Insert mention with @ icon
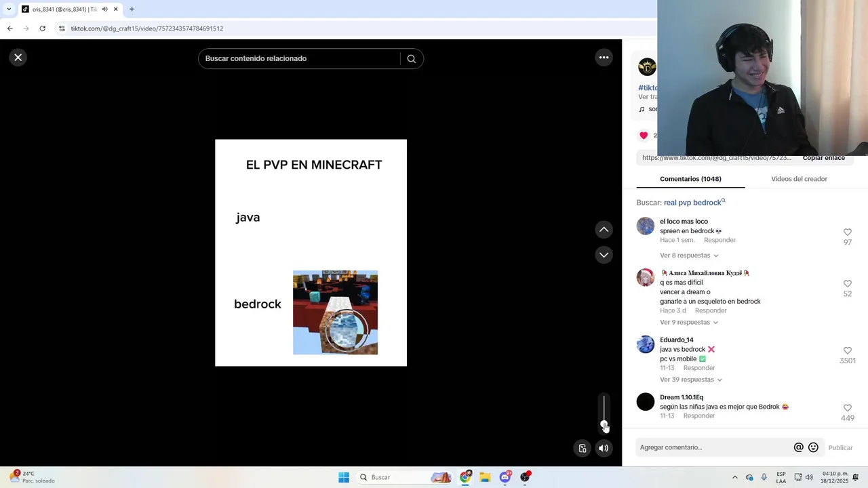868x488 pixels. 799,447
